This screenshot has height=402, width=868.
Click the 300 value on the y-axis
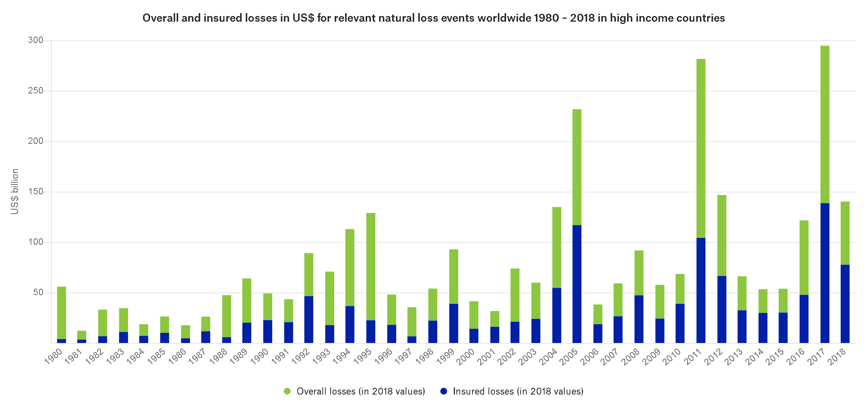pos(35,40)
